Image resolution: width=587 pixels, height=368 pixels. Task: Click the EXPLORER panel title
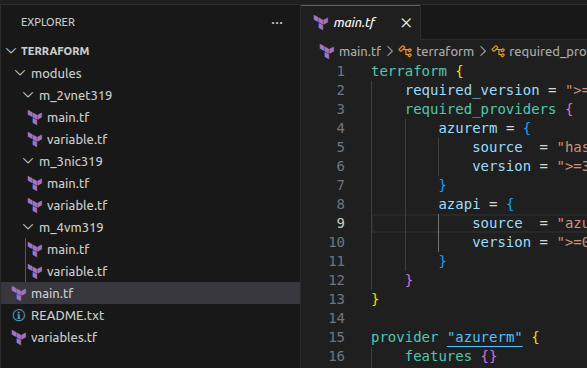tap(48, 22)
